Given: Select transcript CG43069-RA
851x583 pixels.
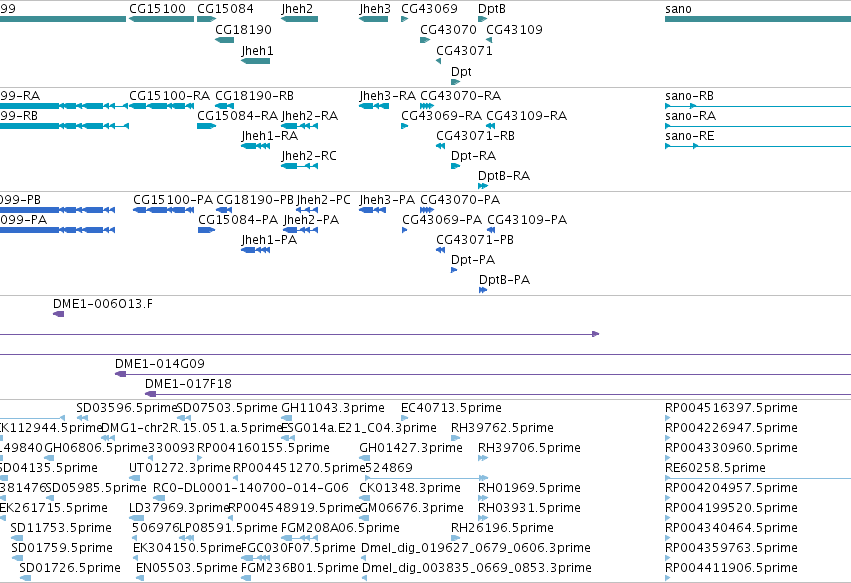Looking at the screenshot, I should coord(441,116).
